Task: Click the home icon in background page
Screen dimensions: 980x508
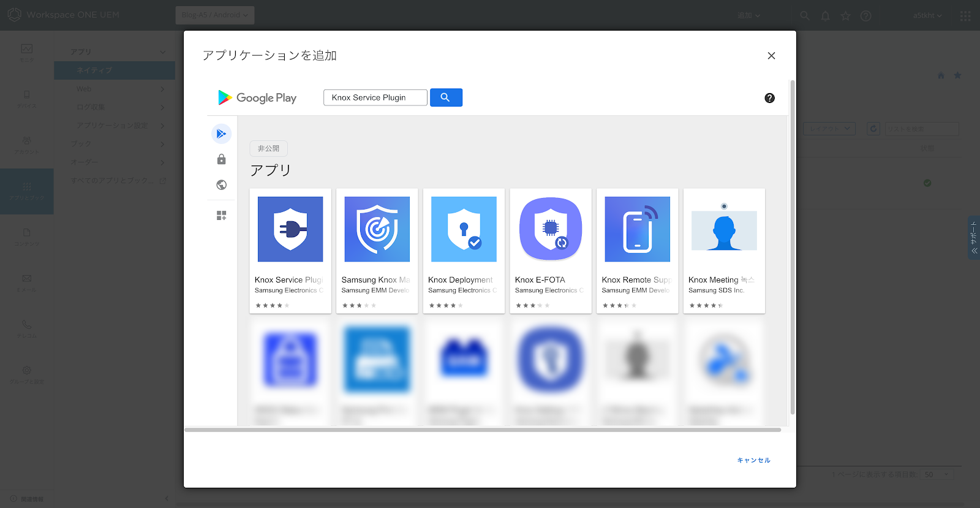Action: tap(941, 75)
